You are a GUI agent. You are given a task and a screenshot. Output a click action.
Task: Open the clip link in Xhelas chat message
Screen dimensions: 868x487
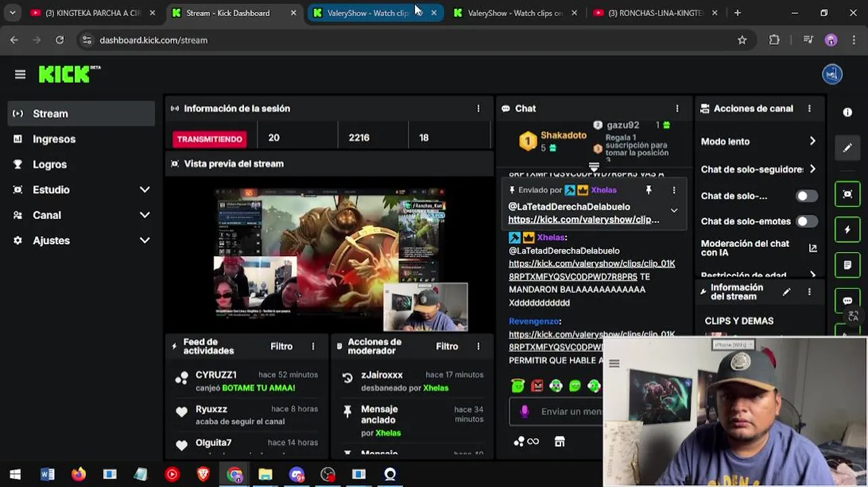[x=592, y=270]
